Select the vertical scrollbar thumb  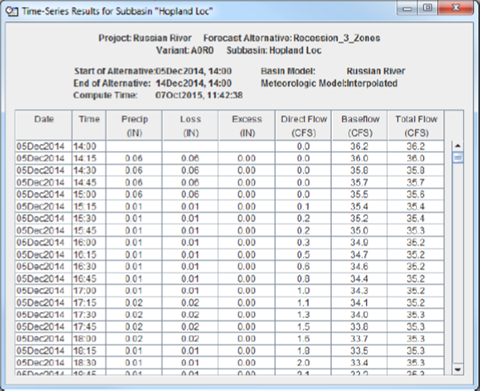click(457, 157)
